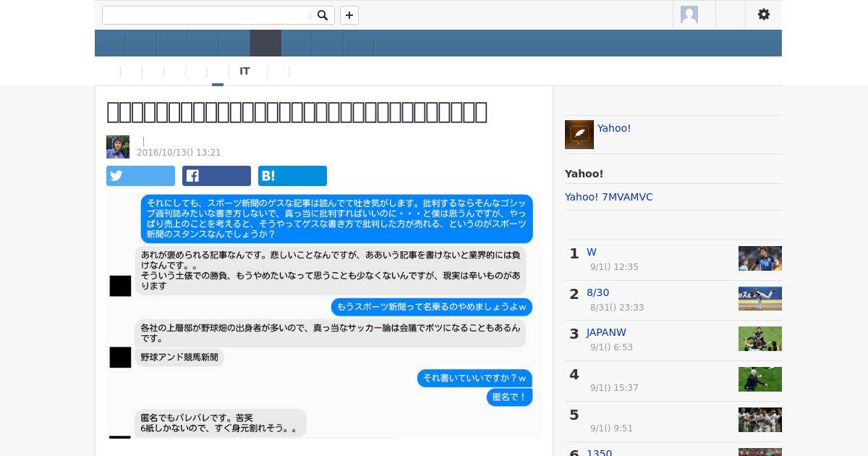
Task: Open ranking item 1 link W
Action: point(592,252)
